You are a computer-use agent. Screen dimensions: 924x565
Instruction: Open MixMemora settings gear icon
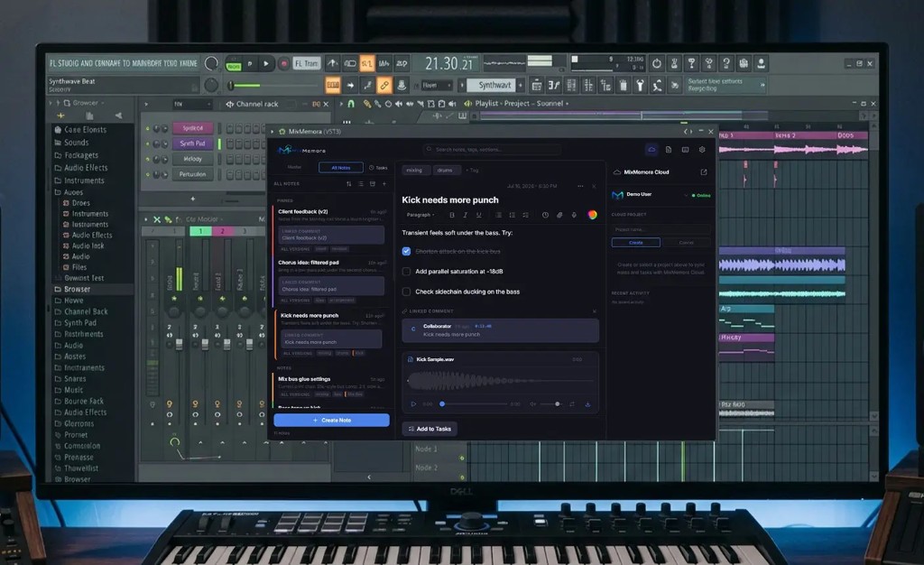coord(702,150)
